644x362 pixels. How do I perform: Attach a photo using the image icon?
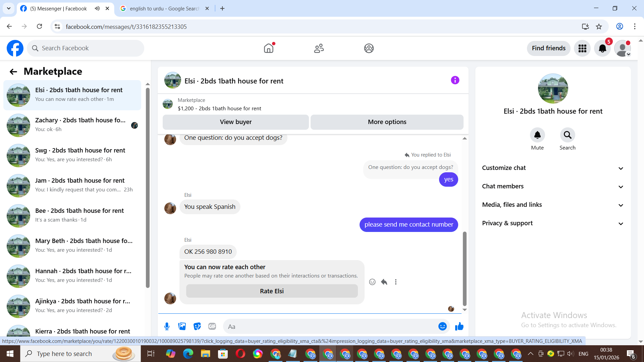pyautogui.click(x=182, y=326)
